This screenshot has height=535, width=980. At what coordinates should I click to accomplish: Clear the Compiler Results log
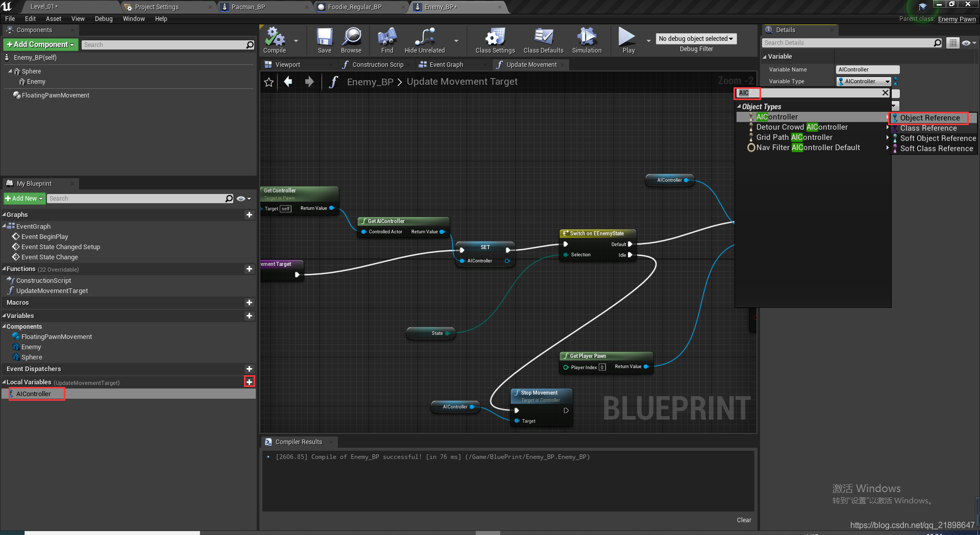click(x=744, y=520)
